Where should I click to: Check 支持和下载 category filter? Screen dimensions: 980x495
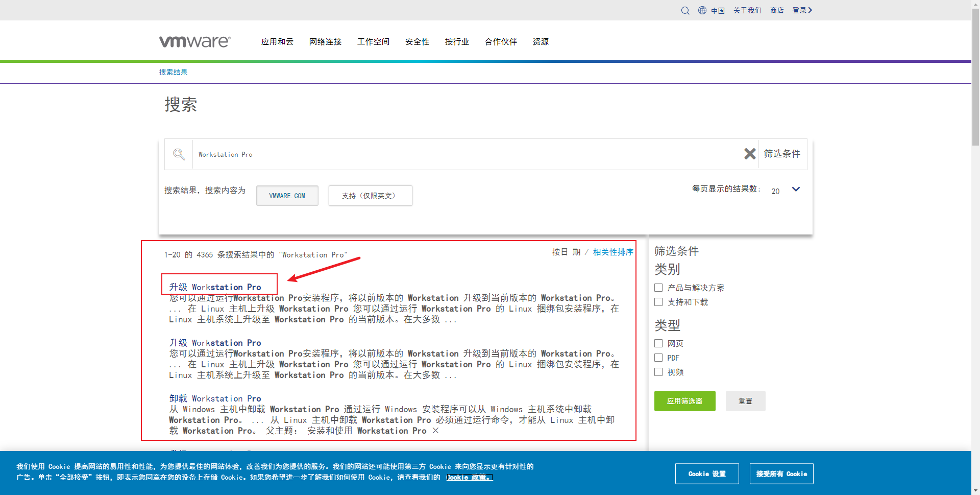[658, 302]
